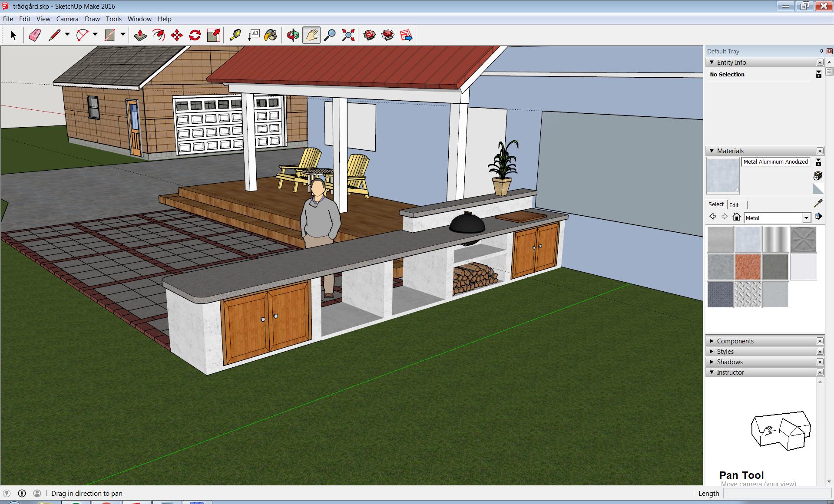Image resolution: width=834 pixels, height=504 pixels.
Task: Pick the material eyedropper sample tool
Action: point(818,203)
